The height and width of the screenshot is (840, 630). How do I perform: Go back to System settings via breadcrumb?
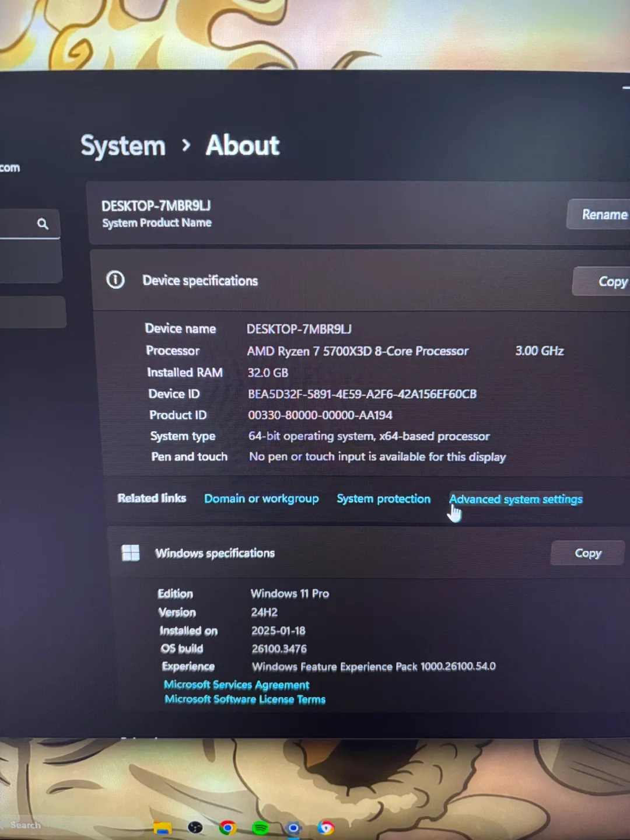[123, 146]
